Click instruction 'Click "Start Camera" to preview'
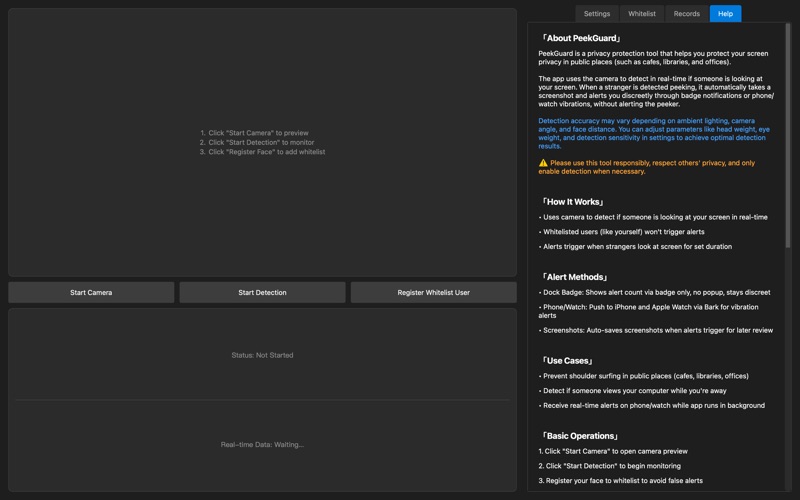Screen dimensions: 800x500 [x=254, y=133]
